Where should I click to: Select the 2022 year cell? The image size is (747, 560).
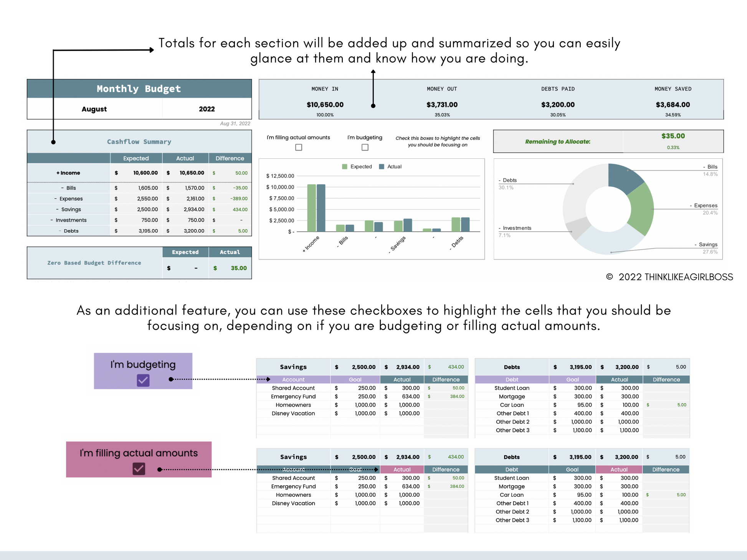pyautogui.click(x=207, y=109)
